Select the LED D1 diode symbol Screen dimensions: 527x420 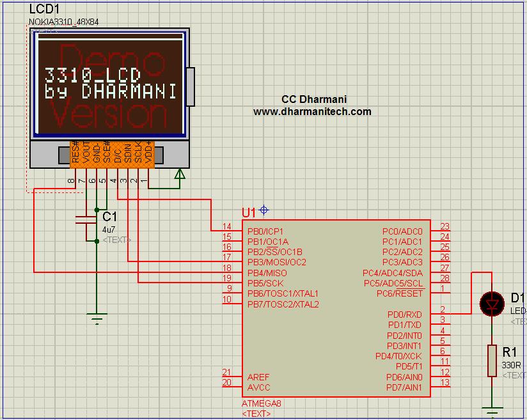coord(492,304)
